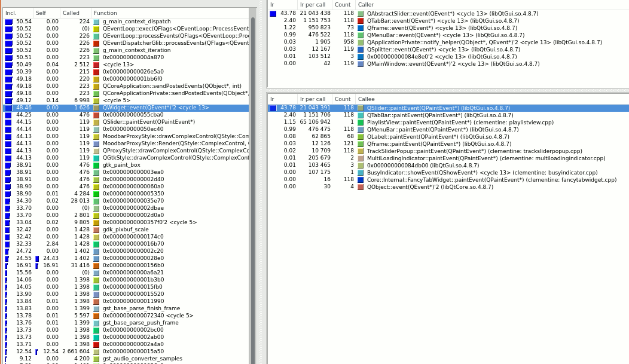Click the icon beside QAbstractSlider::event caller
Image resolution: width=629 pixels, height=364 pixels.
361,14
